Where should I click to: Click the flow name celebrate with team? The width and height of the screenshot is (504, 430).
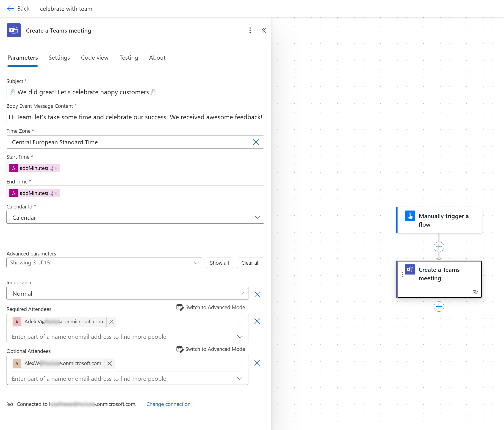click(66, 9)
